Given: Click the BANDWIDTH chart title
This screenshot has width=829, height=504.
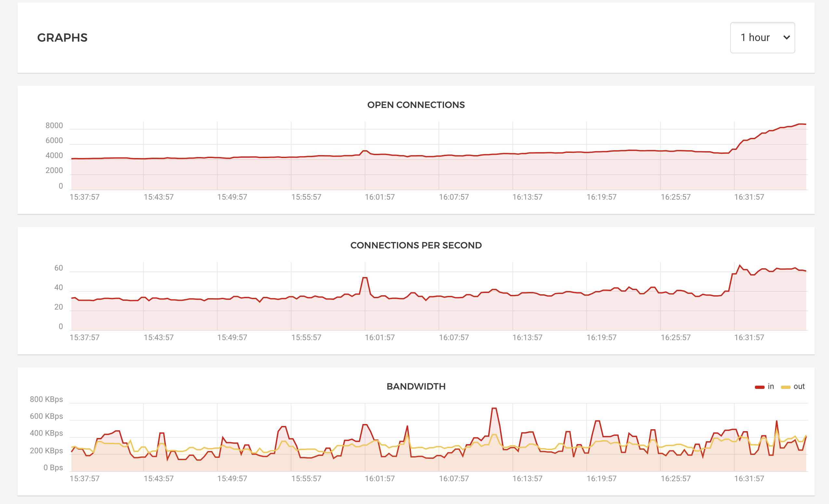Looking at the screenshot, I should [x=416, y=386].
